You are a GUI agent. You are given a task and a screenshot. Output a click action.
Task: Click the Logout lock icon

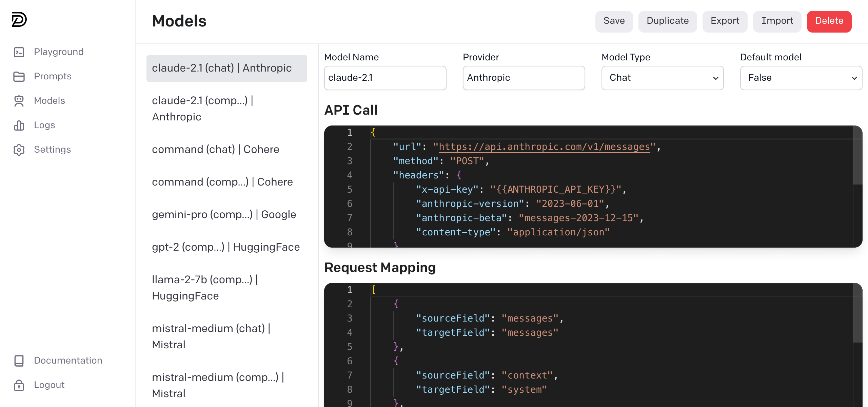point(19,385)
